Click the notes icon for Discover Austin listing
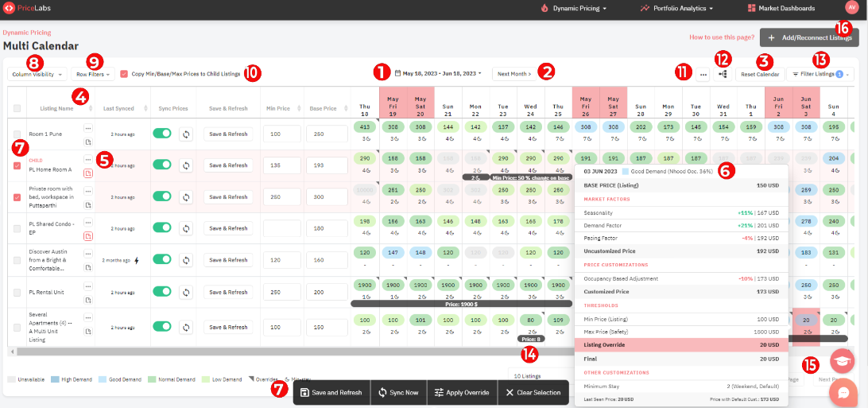Screen dimensions: 868x408 88,268
